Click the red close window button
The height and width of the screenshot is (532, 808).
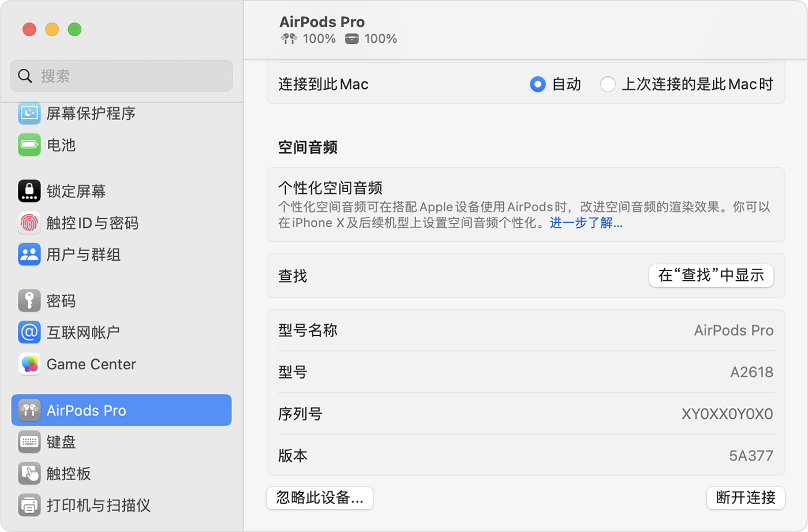coord(29,29)
